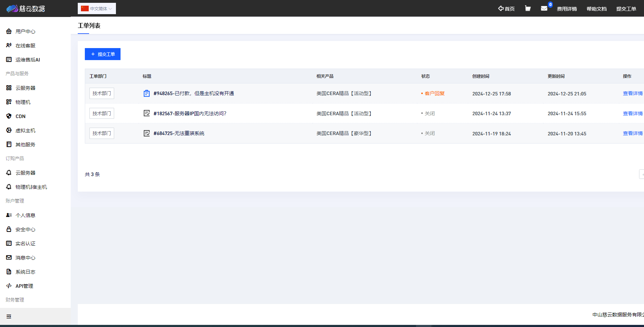Click the shield icon beside CDN
This screenshot has height=327, width=644.
click(x=9, y=116)
